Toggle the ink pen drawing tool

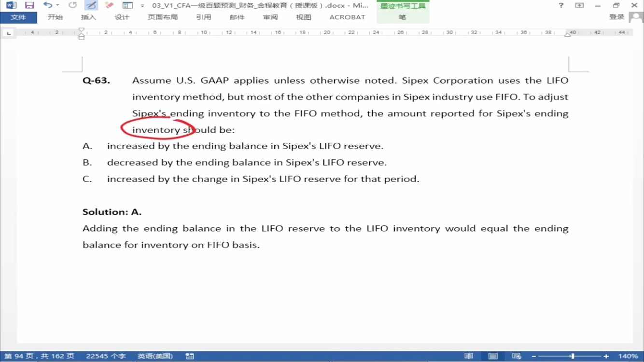[91, 5]
